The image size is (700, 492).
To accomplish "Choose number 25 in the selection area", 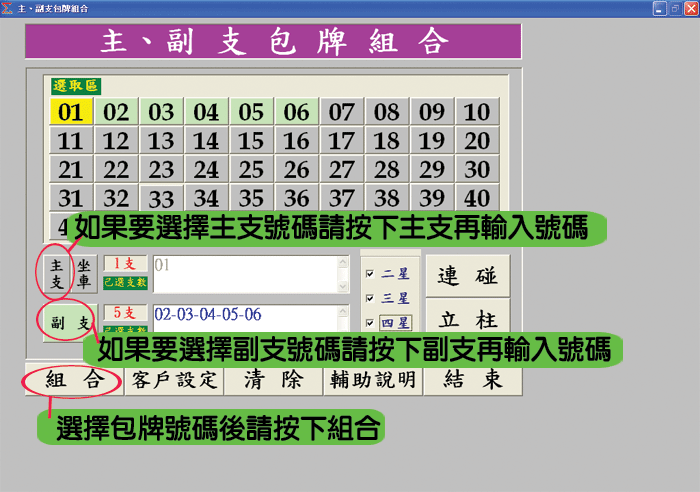I will 251,169.
